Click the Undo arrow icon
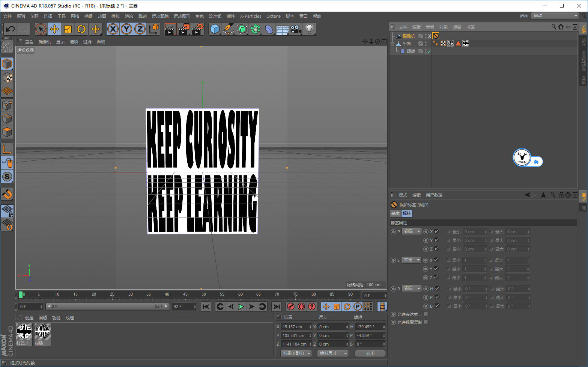The width and height of the screenshot is (588, 367). tap(11, 29)
